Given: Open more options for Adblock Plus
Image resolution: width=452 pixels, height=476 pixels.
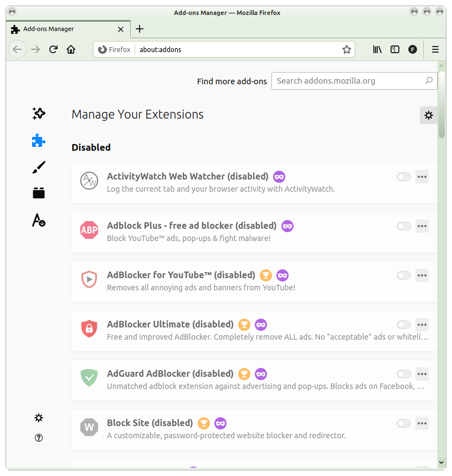Looking at the screenshot, I should click(422, 226).
